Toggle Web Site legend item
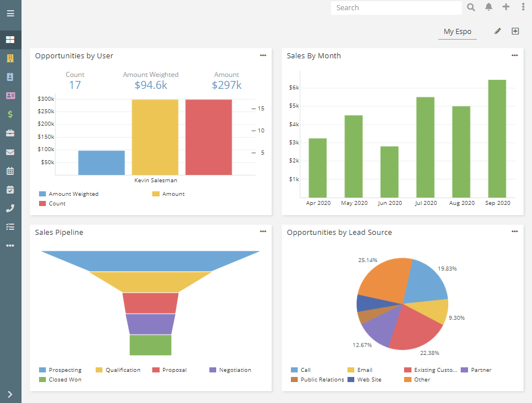532x403 pixels. (x=364, y=380)
